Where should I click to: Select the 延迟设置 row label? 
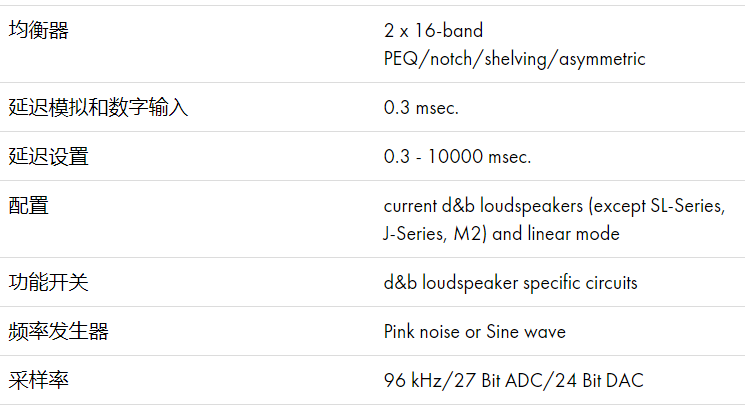tap(49, 156)
